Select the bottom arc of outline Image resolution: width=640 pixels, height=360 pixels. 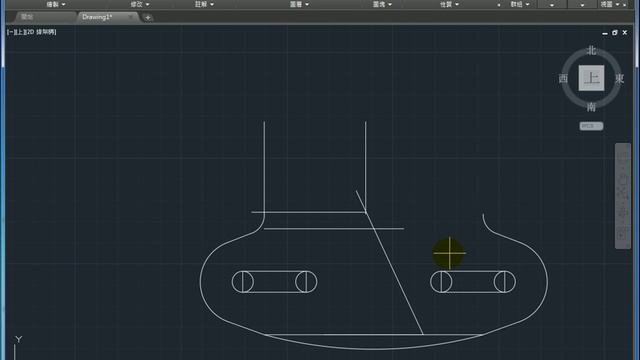click(373, 348)
